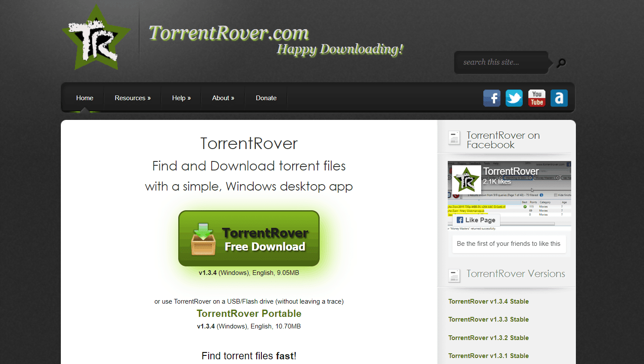
Task: Go to the Home menu item
Action: point(85,98)
